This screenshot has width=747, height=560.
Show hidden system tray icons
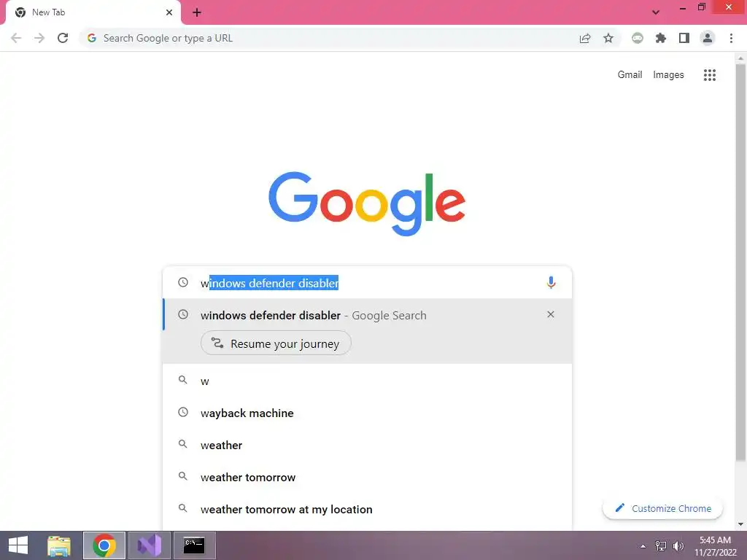pos(643,546)
